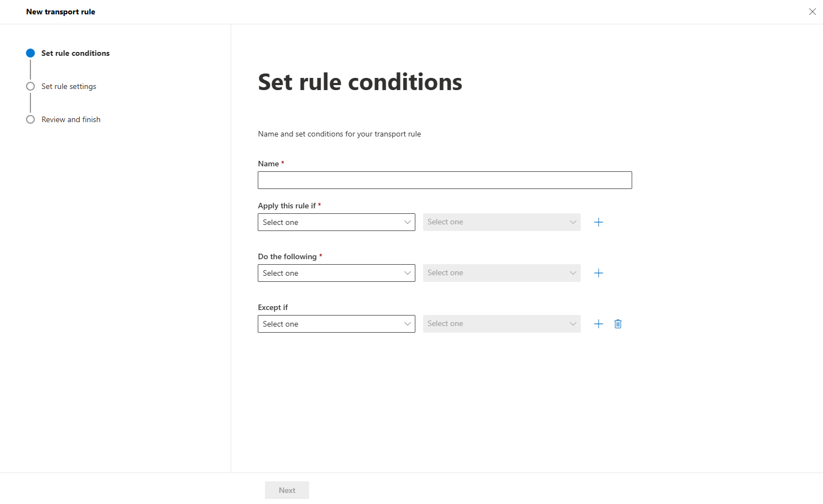Delete the Except if exception row

click(x=618, y=323)
